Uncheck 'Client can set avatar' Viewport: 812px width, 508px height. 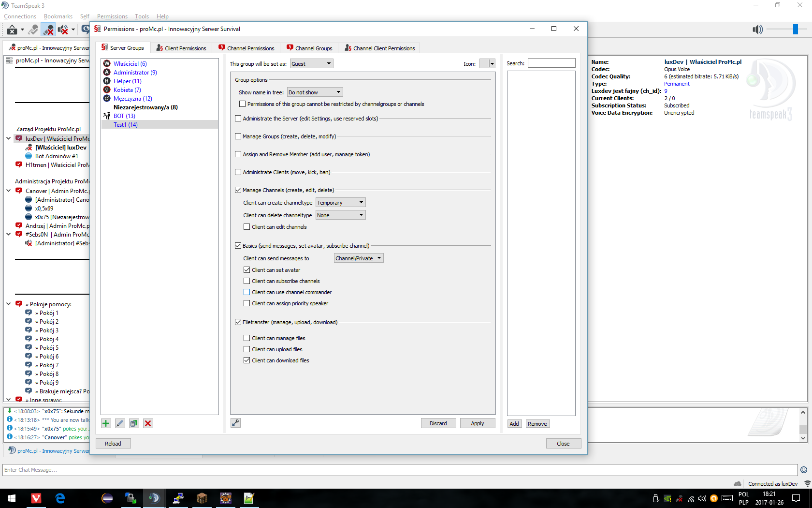247,270
